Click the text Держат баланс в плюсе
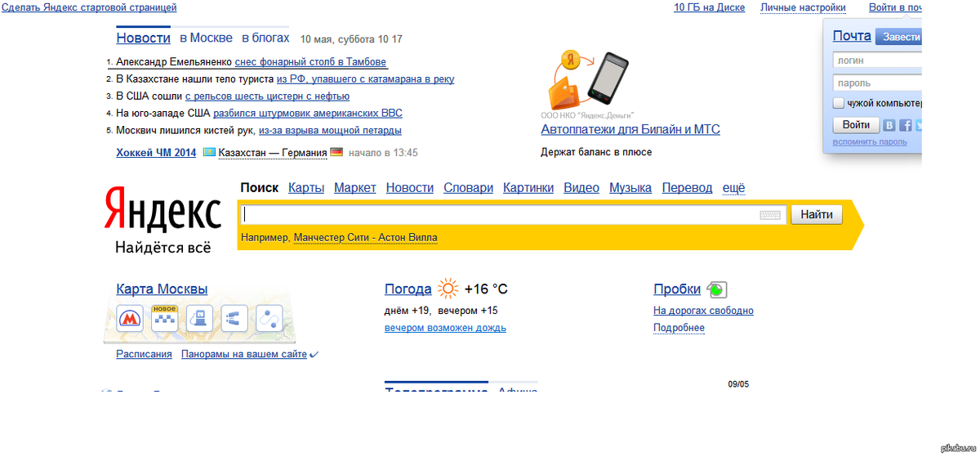Screen dimensions: 980x457 tap(596, 152)
